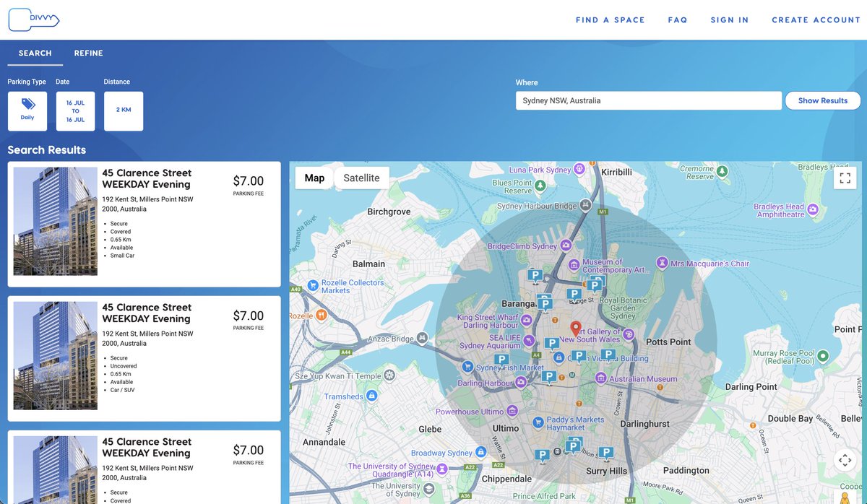Click Mrs Macquarie's Chair landmark icon
Screen dimensions: 867x504
pos(661,261)
